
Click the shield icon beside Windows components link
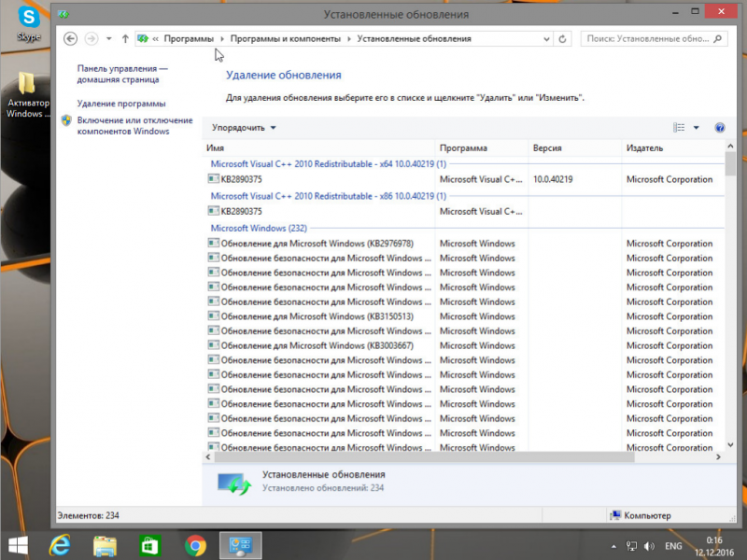pos(66,120)
